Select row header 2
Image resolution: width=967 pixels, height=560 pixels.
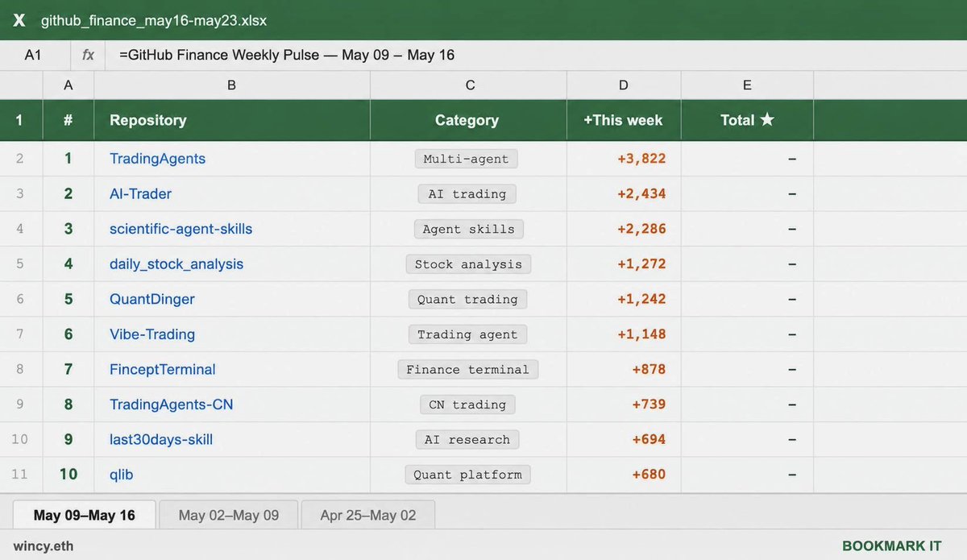(20, 159)
